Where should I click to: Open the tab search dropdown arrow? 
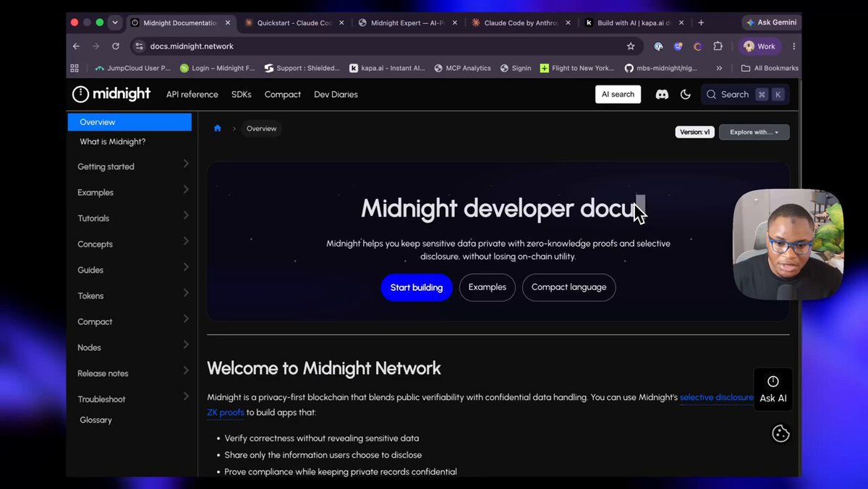114,22
